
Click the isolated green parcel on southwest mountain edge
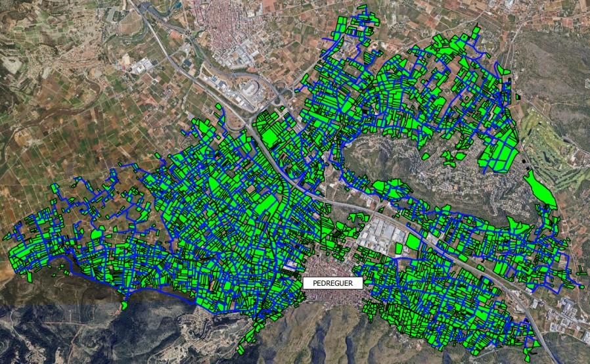[x=125, y=306]
